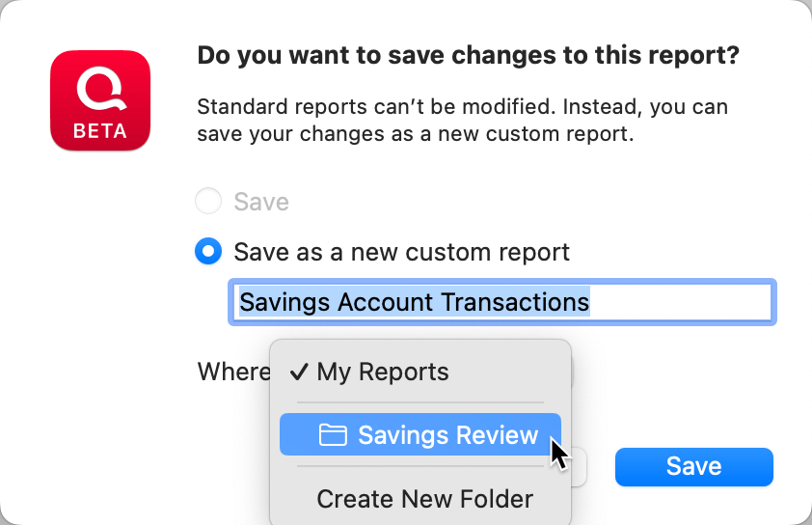The width and height of the screenshot is (812, 525).
Task: Select the new custom report radio button
Action: pyautogui.click(x=208, y=252)
